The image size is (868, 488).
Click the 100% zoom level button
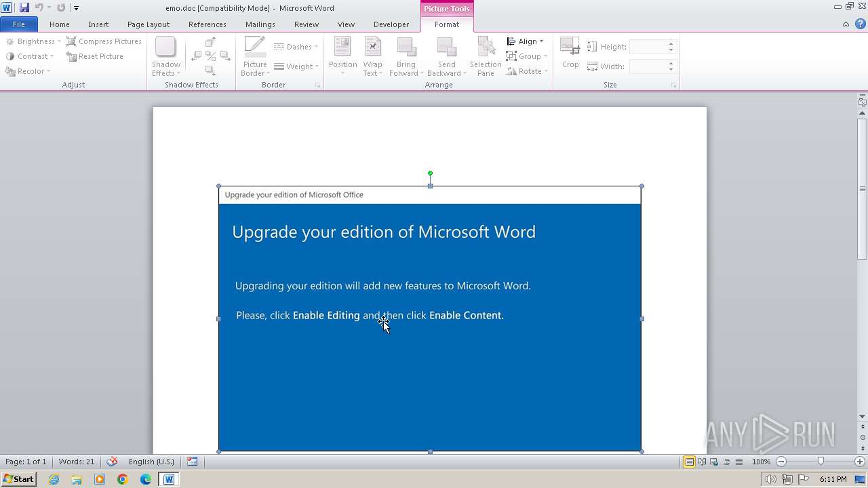[x=761, y=462]
